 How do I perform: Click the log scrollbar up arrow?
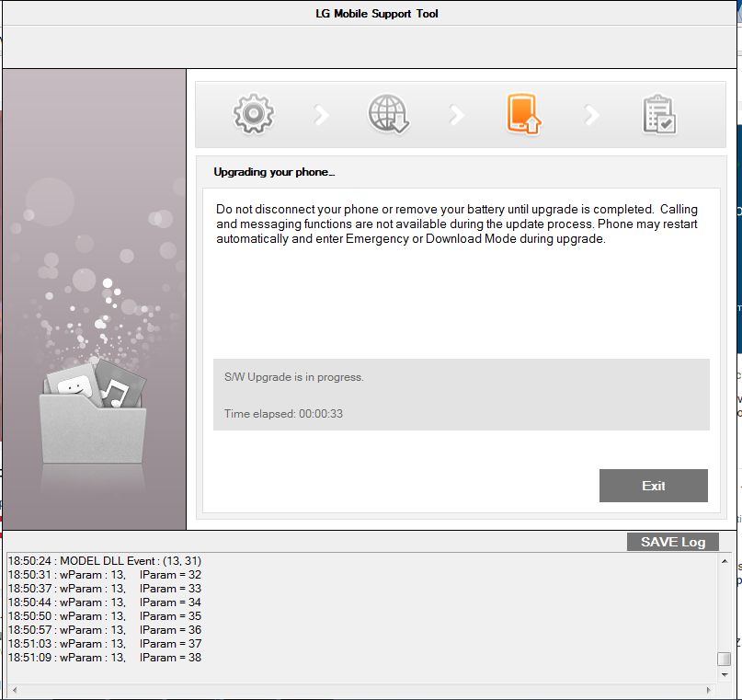point(725,561)
